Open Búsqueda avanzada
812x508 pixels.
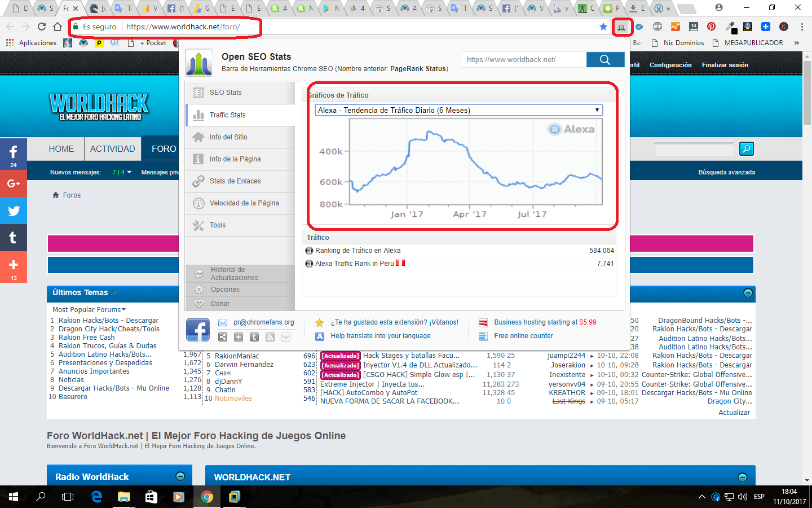pyautogui.click(x=726, y=173)
